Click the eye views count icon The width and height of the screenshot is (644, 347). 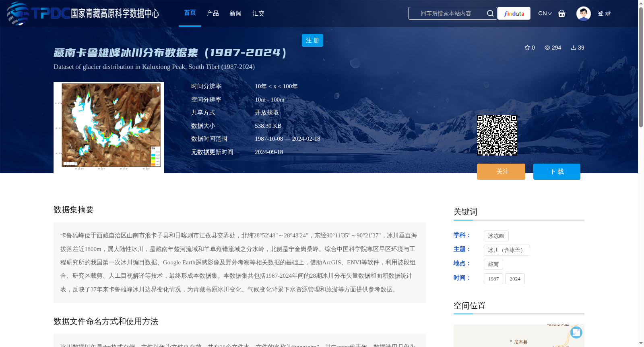547,48
